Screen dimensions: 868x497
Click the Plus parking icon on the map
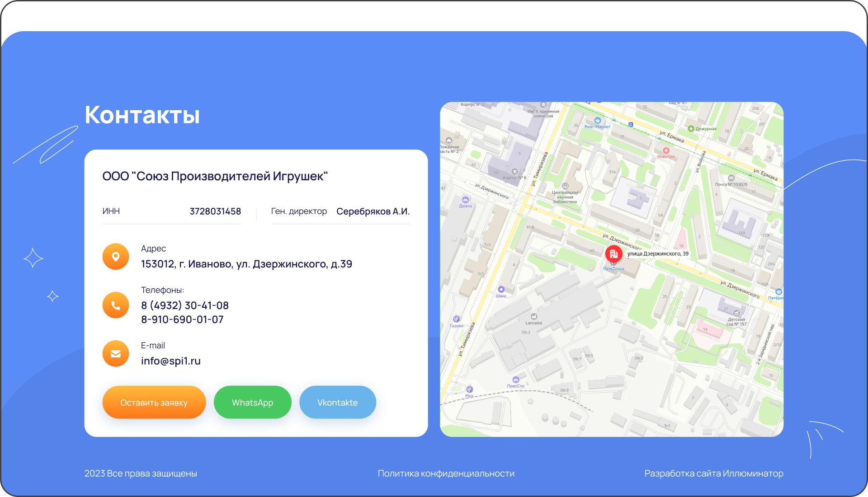(x=470, y=389)
